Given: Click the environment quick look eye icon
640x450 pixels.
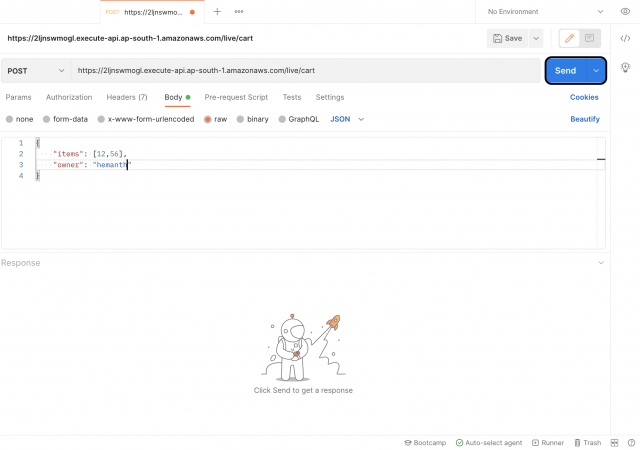Looking at the screenshot, I should click(x=625, y=11).
